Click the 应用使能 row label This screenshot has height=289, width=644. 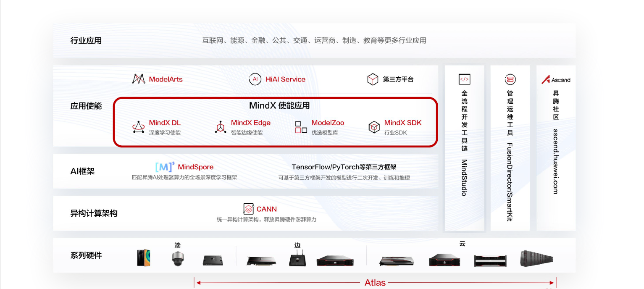click(86, 106)
